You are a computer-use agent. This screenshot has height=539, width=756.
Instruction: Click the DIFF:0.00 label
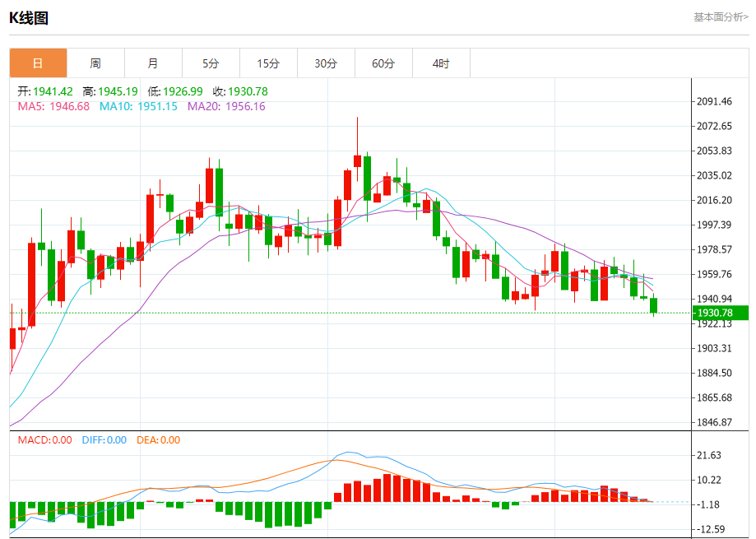click(104, 440)
